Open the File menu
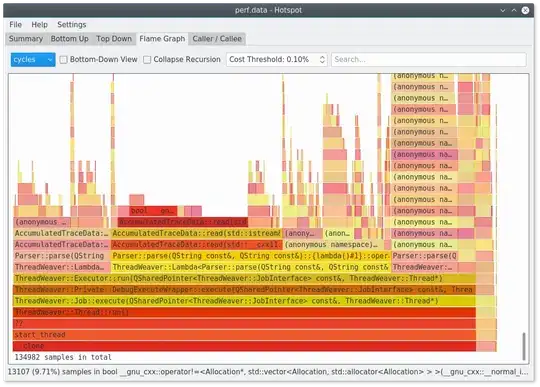Image resolution: width=540 pixels, height=387 pixels. [15, 24]
